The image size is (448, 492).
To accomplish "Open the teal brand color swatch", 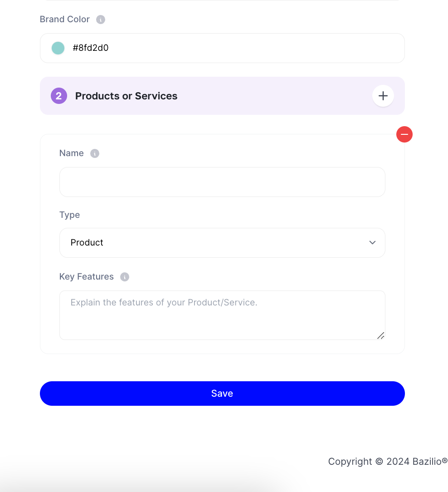I will (x=58, y=48).
